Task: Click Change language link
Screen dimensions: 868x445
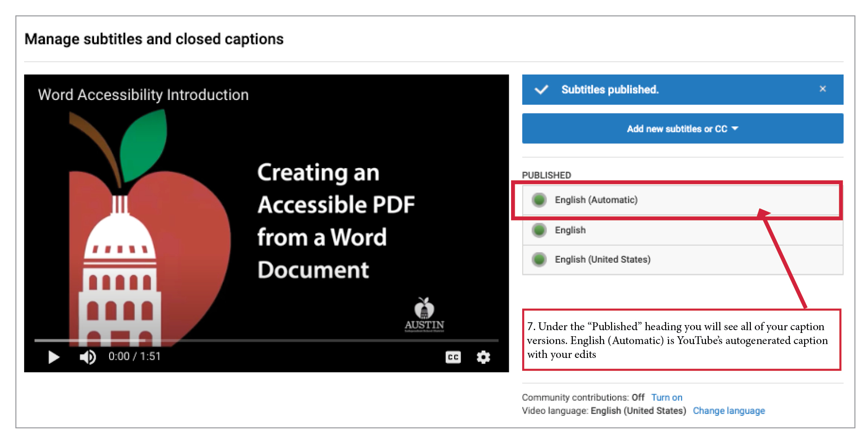Action: point(728,411)
